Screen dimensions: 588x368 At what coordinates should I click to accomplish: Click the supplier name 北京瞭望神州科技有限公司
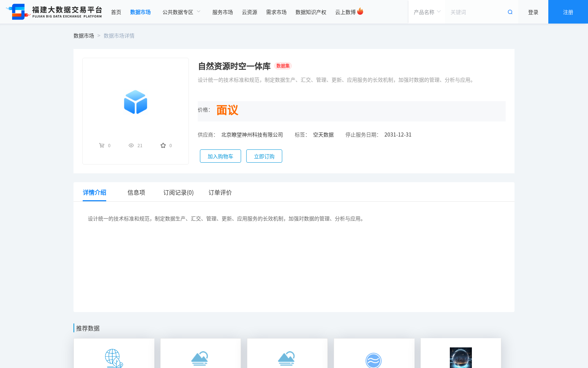pyautogui.click(x=252, y=135)
